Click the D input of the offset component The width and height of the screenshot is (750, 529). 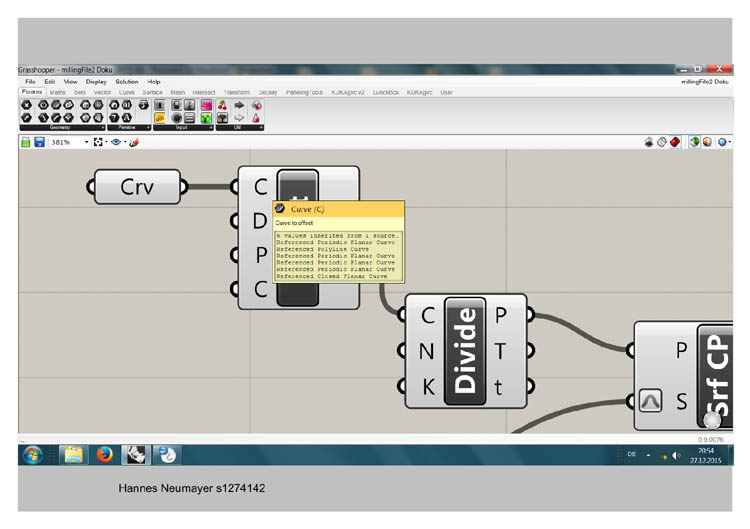(260, 221)
